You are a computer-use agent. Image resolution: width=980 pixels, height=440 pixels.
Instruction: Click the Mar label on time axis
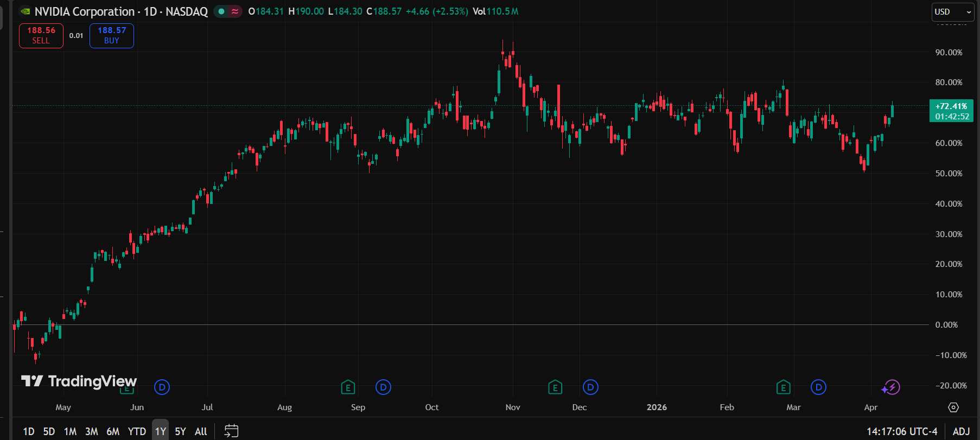click(x=793, y=407)
